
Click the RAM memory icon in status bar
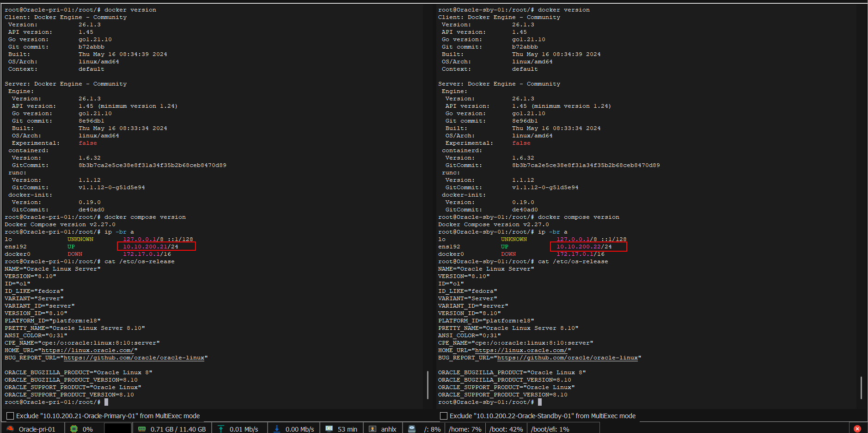click(x=142, y=429)
